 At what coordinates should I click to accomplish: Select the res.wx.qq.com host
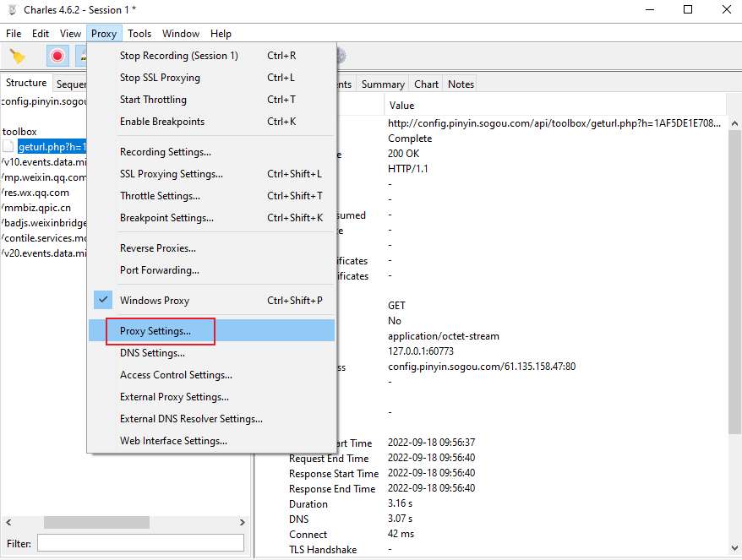point(36,193)
